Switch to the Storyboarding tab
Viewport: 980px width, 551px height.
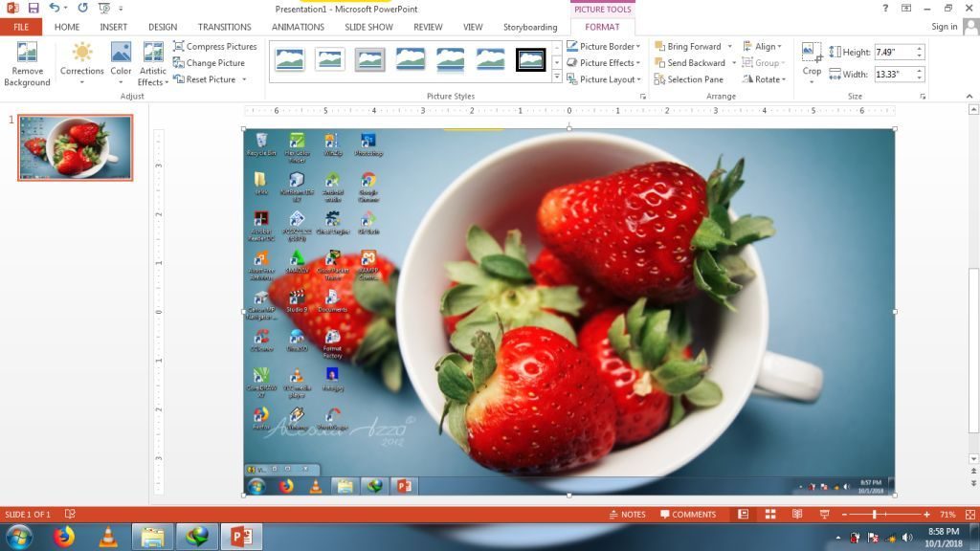(x=530, y=27)
